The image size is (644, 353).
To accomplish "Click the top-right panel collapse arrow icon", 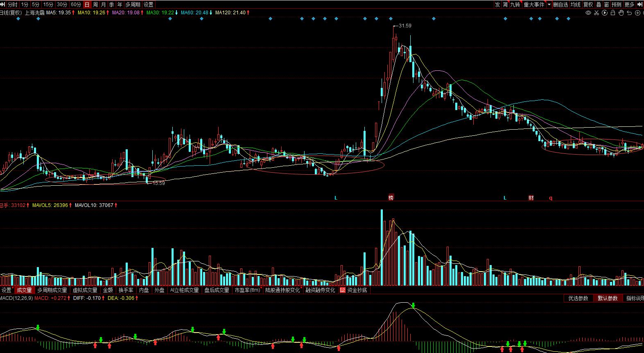I will click(x=640, y=4).
